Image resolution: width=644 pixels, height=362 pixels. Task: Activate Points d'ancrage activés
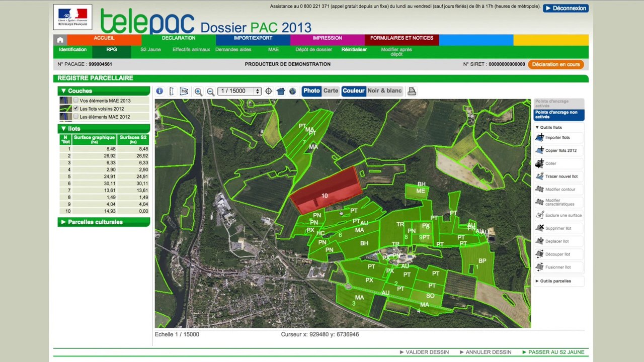coord(559,104)
